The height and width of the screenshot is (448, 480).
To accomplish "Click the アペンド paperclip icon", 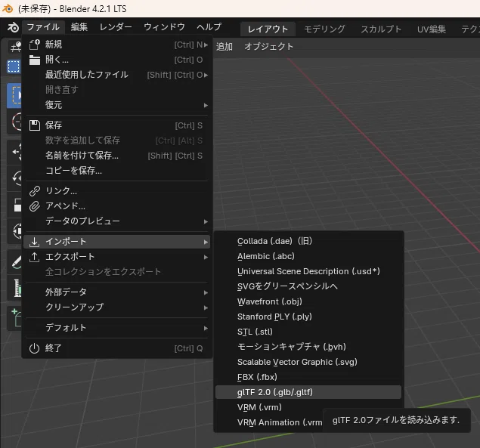I will [x=34, y=206].
